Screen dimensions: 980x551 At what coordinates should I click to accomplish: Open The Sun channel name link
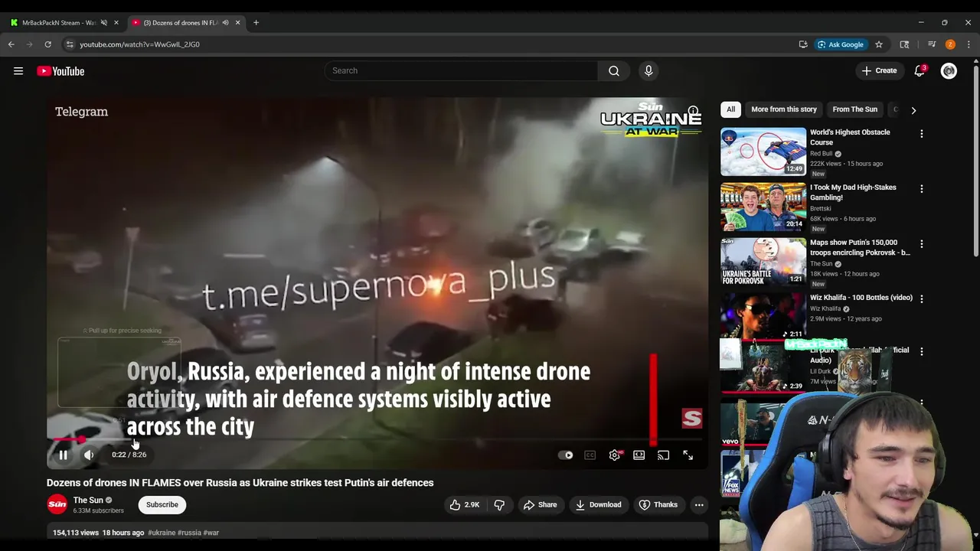88,500
